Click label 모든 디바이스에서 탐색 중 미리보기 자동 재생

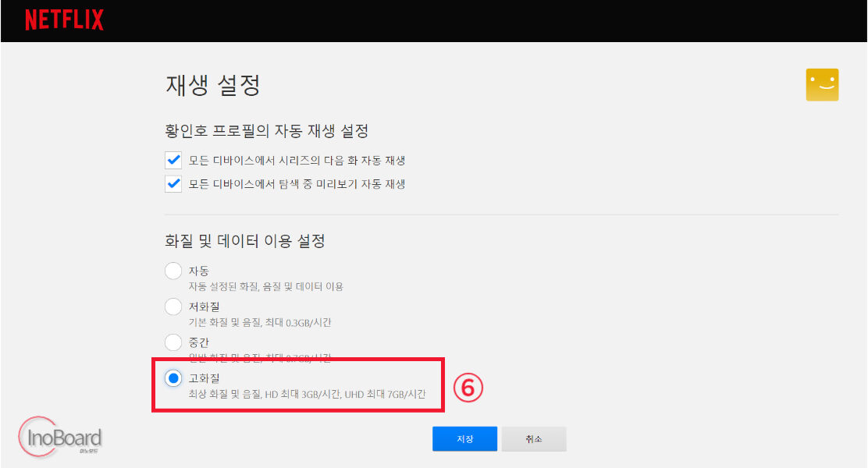(x=297, y=183)
